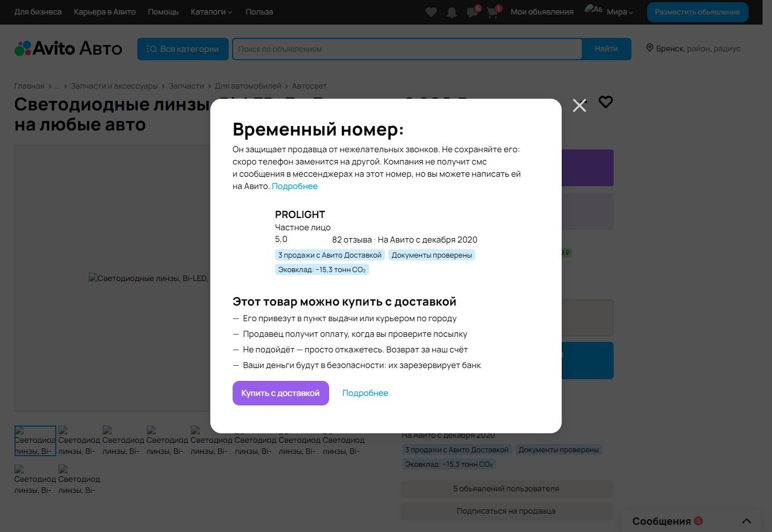Expand the Каталоги dropdown

[211, 12]
